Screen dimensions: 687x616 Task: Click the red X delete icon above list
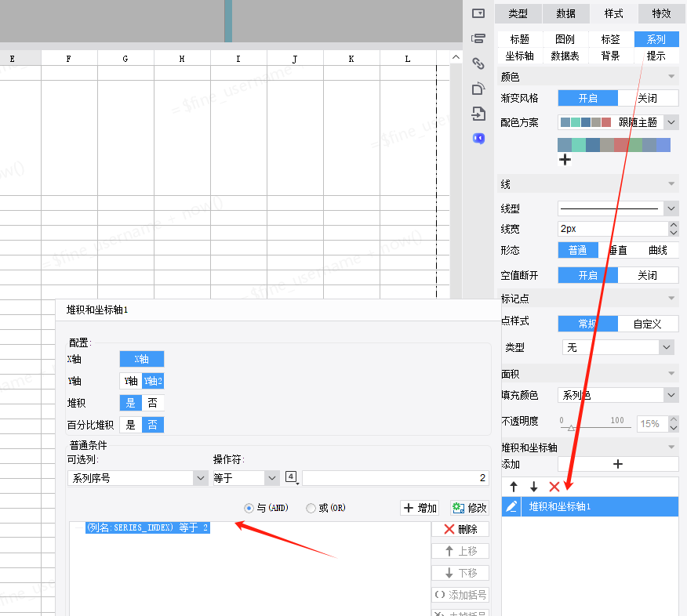554,487
